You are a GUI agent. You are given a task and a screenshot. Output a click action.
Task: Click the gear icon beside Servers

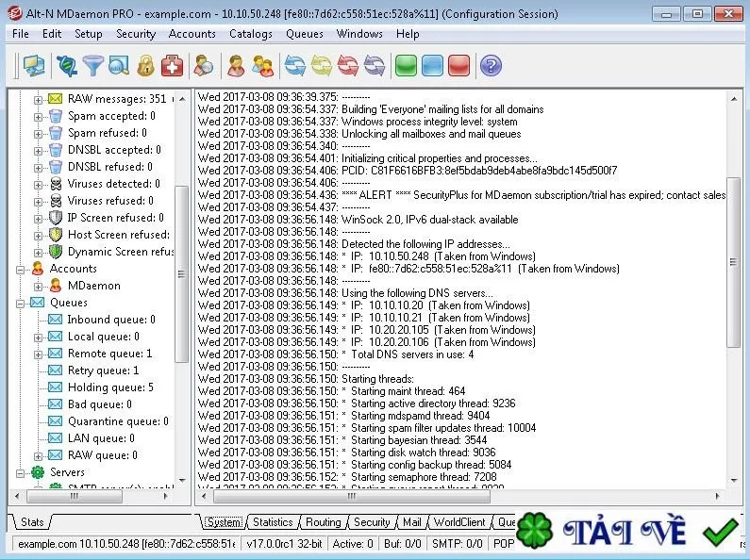[38, 472]
